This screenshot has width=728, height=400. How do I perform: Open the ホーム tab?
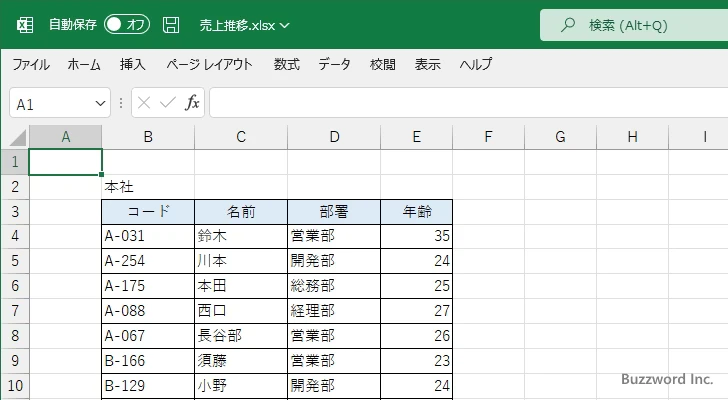pyautogui.click(x=84, y=64)
